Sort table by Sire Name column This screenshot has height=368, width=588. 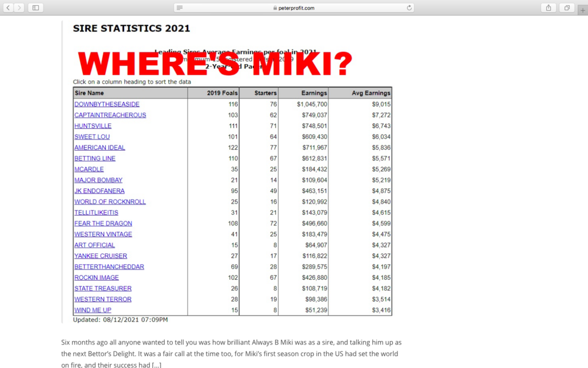(89, 93)
